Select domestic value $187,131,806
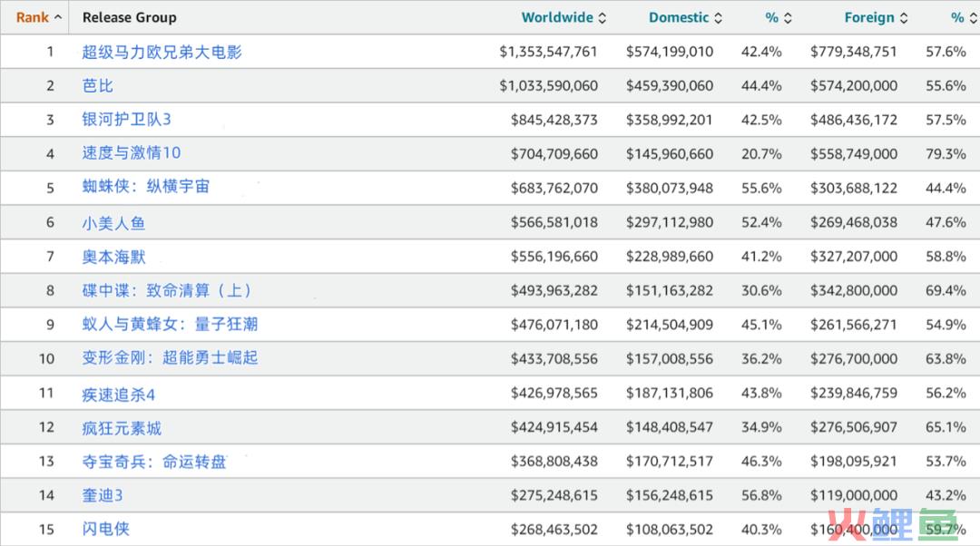 tap(670, 393)
